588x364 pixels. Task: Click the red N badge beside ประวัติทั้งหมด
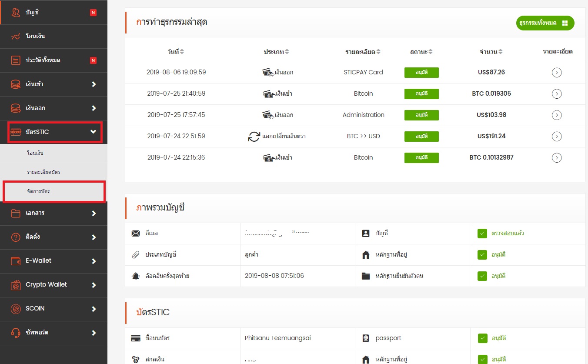[93, 60]
